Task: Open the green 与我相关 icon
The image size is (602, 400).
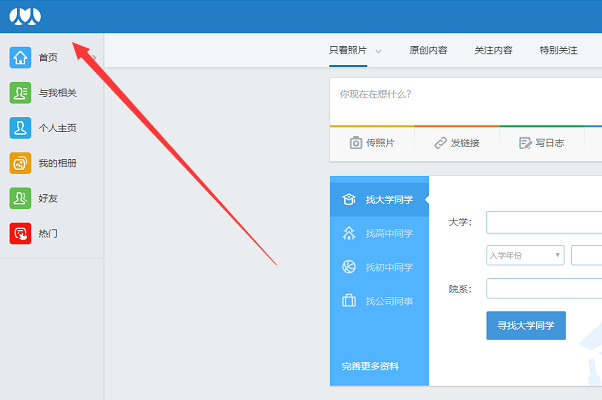Action: 20,93
